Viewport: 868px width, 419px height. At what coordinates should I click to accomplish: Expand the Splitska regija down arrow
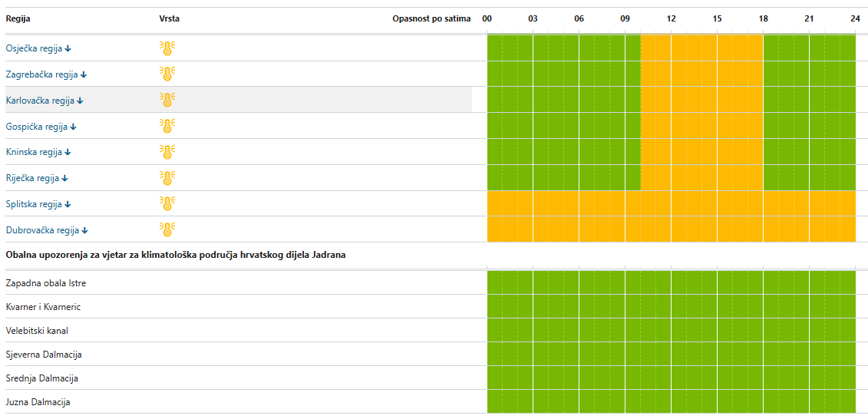click(68, 204)
